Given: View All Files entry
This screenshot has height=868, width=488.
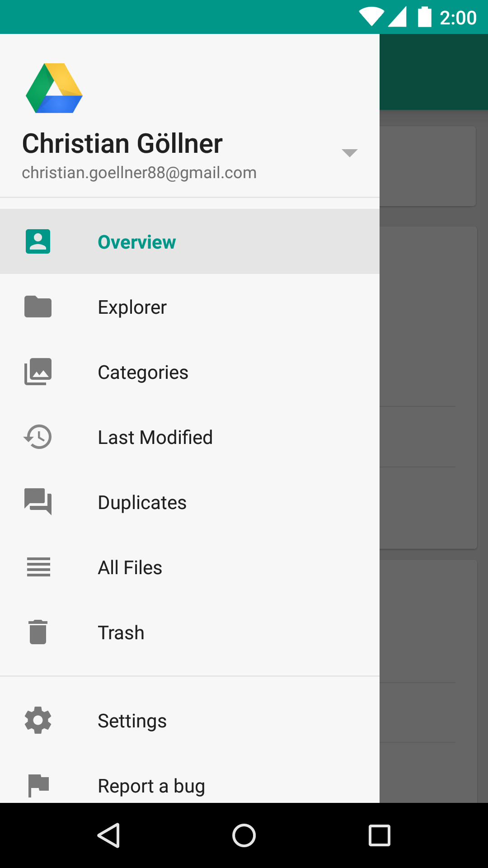Looking at the screenshot, I should coord(190,567).
